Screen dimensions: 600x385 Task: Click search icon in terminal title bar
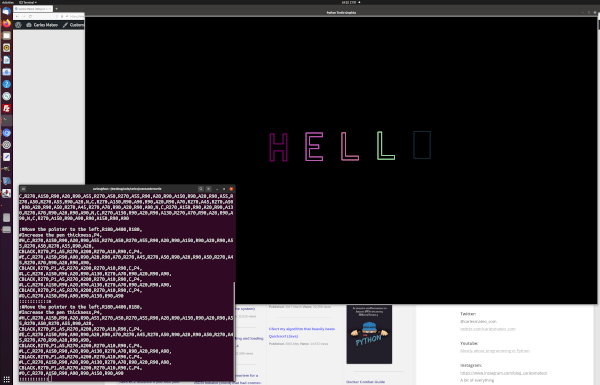[x=201, y=189]
